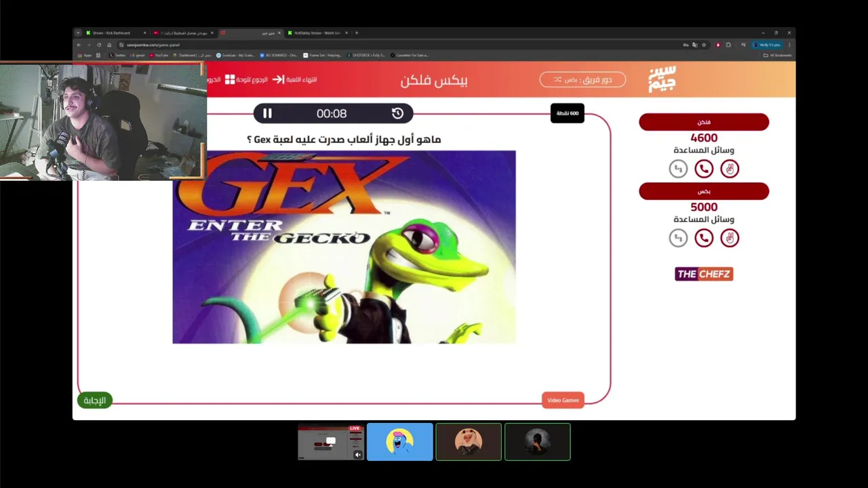Open the All Bookmarks folder
868x488 pixels.
coord(777,56)
